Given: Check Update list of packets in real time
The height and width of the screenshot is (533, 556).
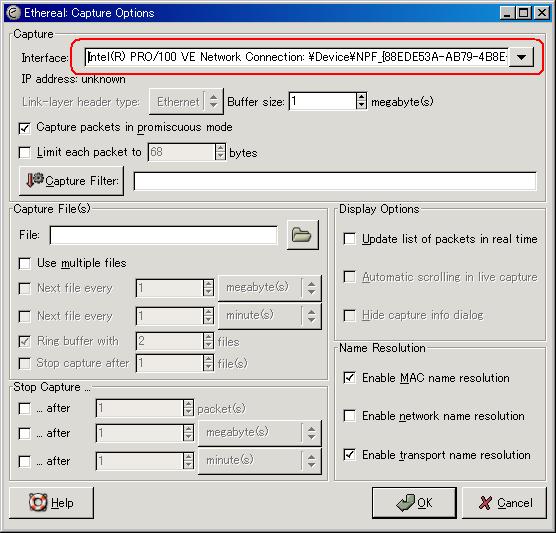Looking at the screenshot, I should (x=350, y=239).
